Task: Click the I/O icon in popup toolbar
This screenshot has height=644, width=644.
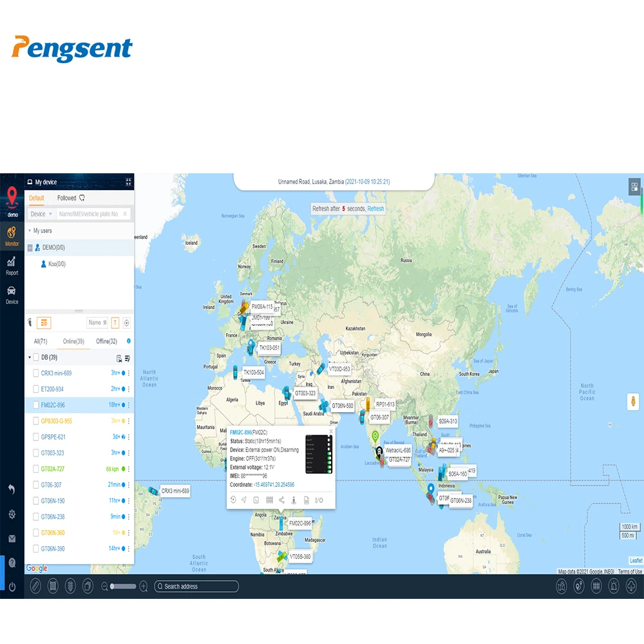Action: coord(319,500)
